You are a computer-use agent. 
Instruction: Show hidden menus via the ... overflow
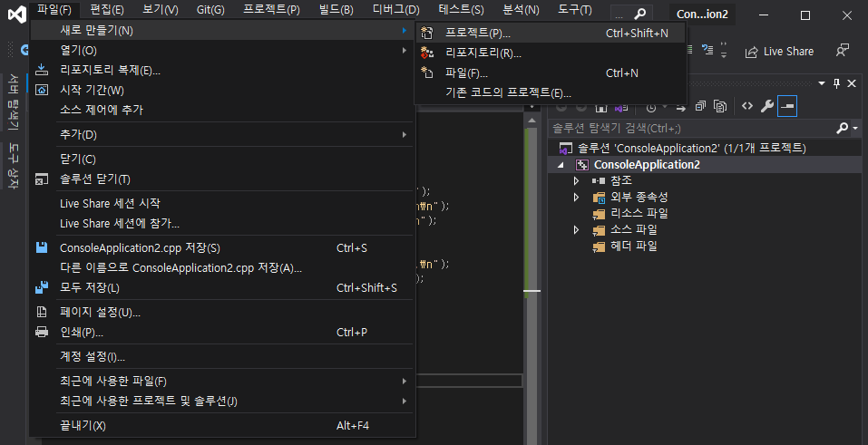click(619, 15)
